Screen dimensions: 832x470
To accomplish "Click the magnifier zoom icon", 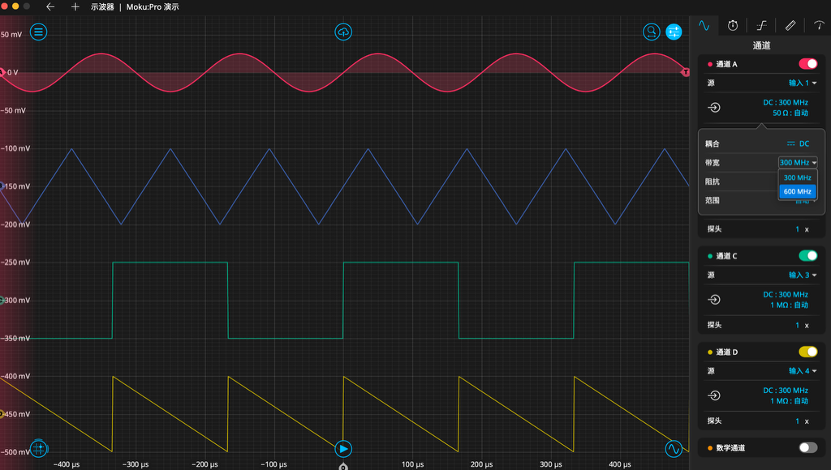I will (652, 32).
